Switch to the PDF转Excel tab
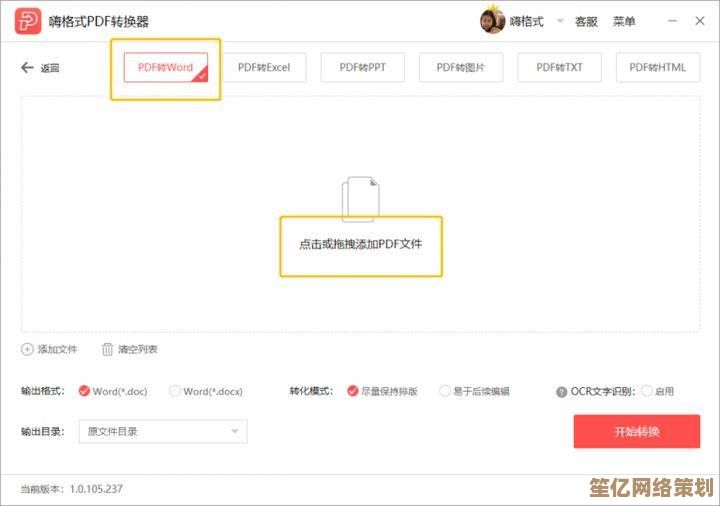The height and width of the screenshot is (506, 720). tap(264, 68)
